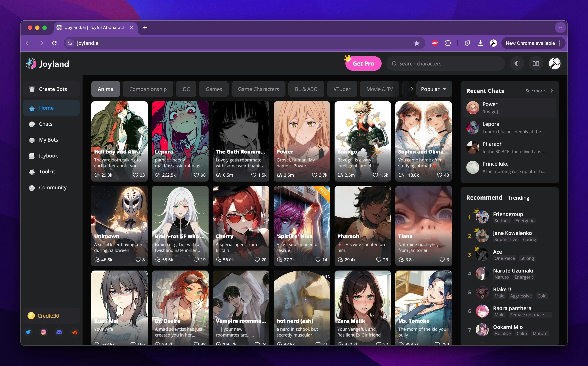The image size is (588, 366).
Task: Bookmark the page using the star icon
Action: [416, 43]
